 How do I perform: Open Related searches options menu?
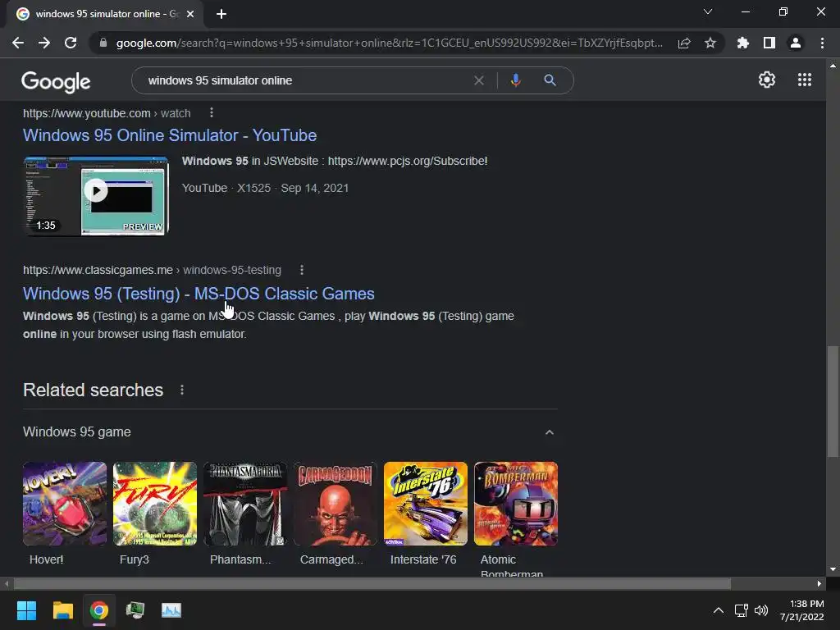182,390
